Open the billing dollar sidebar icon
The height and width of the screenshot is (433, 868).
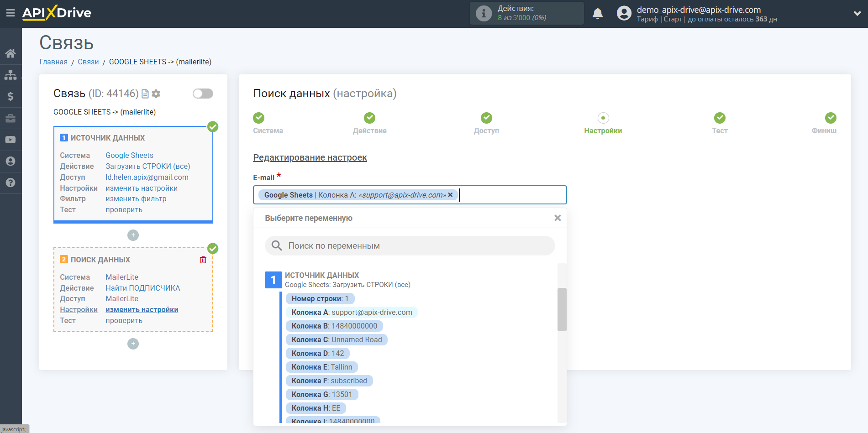11,96
